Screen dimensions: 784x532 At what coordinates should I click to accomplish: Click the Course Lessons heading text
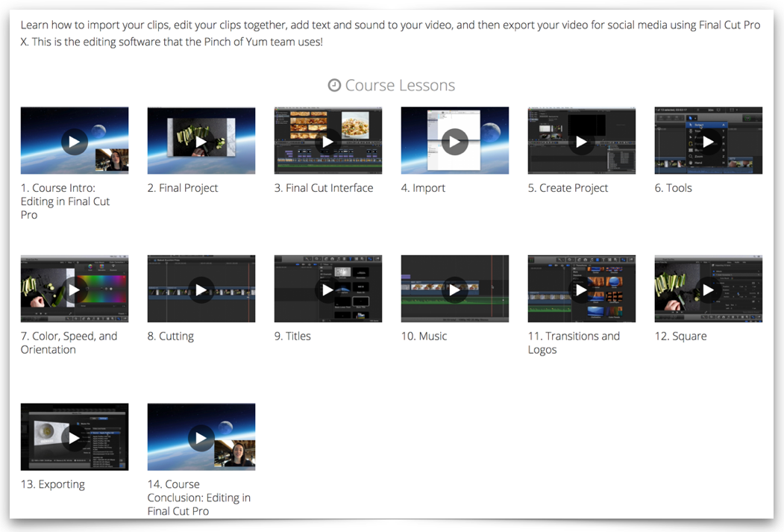[x=400, y=86]
